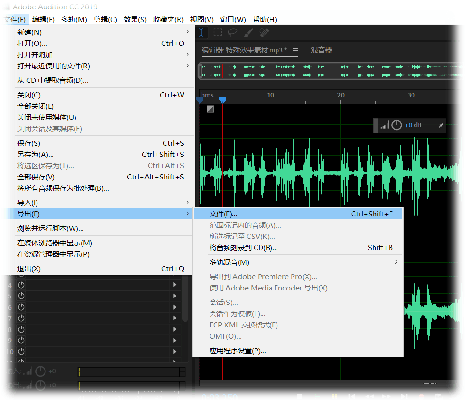Open the 窗口(W) Window menu

(x=233, y=19)
